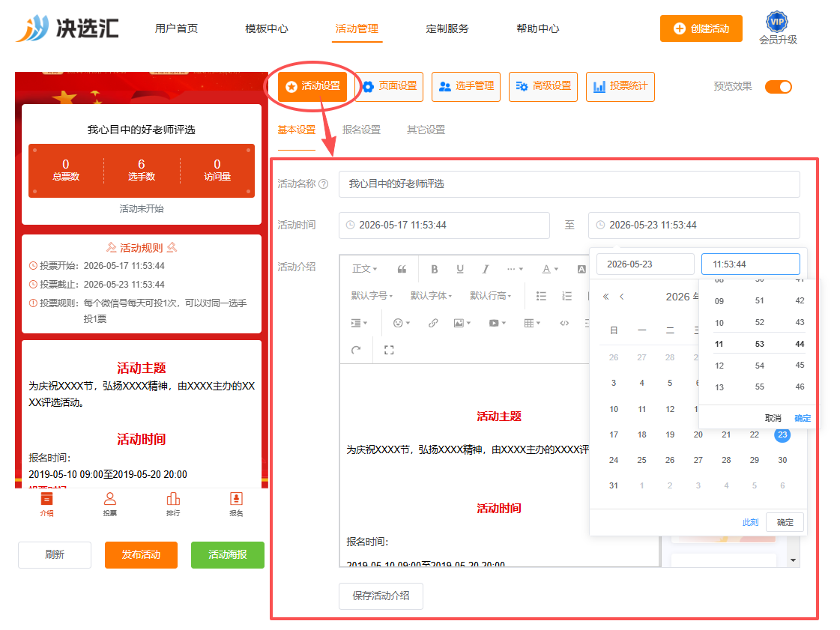Open the 模板中心 menu item
This screenshot has width=840, height=630.
click(x=266, y=28)
